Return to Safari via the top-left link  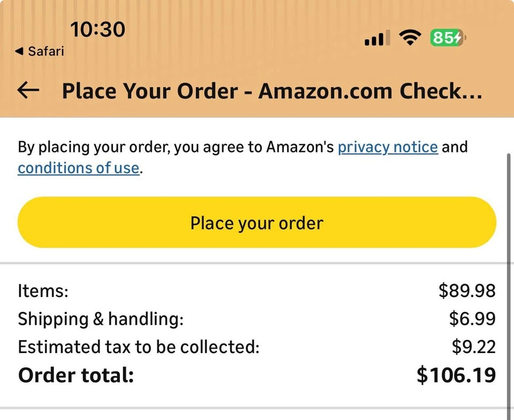pyautogui.click(x=40, y=51)
